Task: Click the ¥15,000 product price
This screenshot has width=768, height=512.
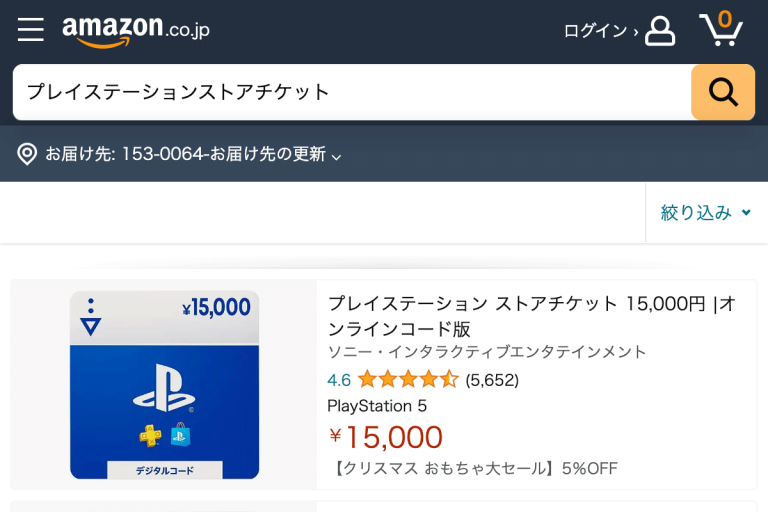Action: coord(386,437)
